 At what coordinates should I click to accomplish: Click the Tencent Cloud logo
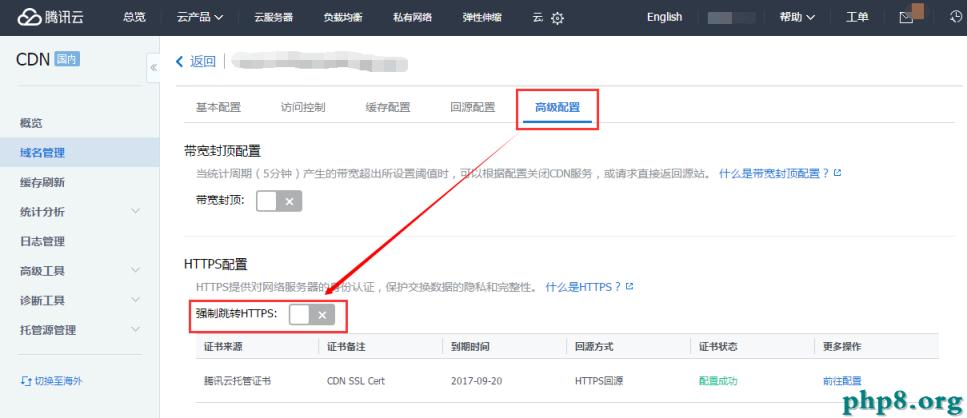click(51, 17)
